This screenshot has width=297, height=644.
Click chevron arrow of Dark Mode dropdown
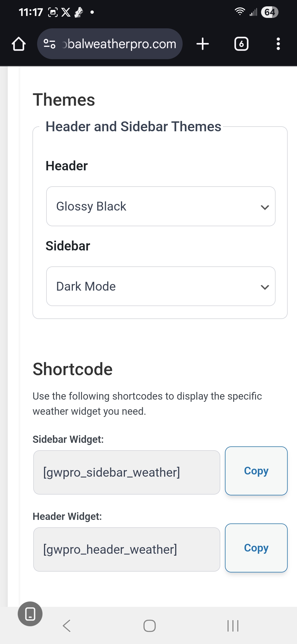265,287
